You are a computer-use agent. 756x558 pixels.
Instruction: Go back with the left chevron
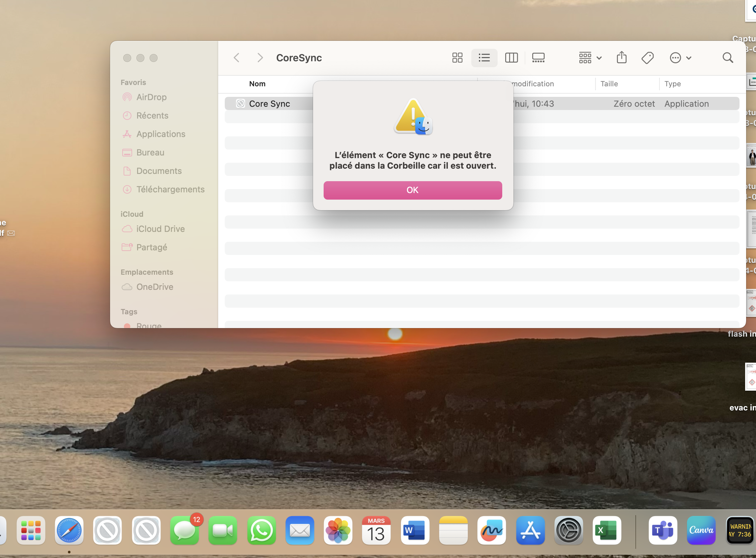click(237, 58)
